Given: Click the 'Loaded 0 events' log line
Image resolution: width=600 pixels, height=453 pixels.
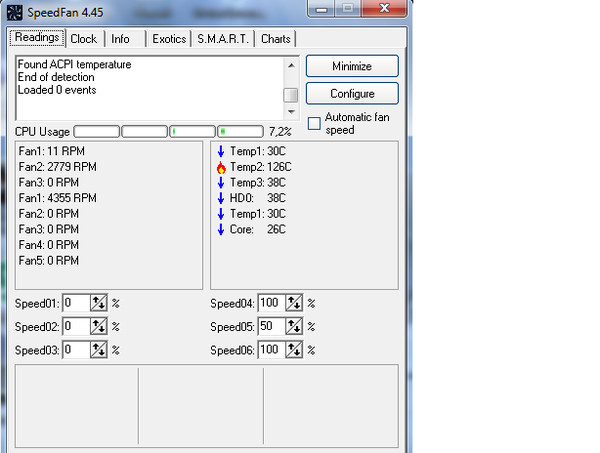Looking at the screenshot, I should point(57,90).
